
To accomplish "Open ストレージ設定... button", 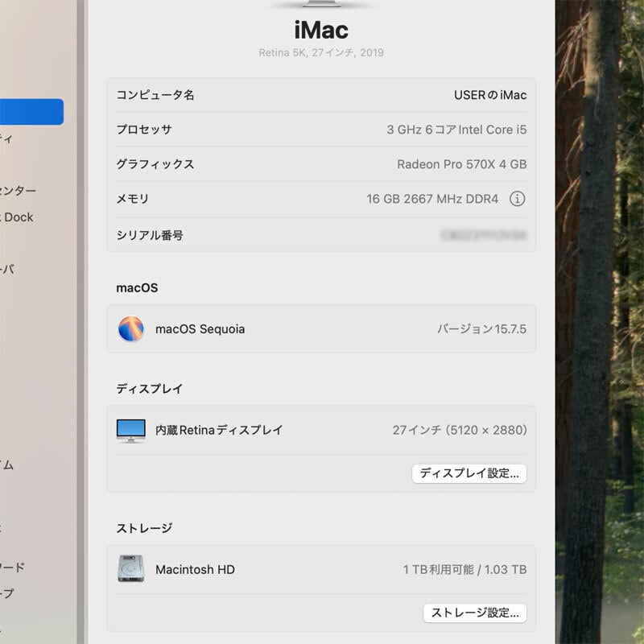I will point(475,613).
